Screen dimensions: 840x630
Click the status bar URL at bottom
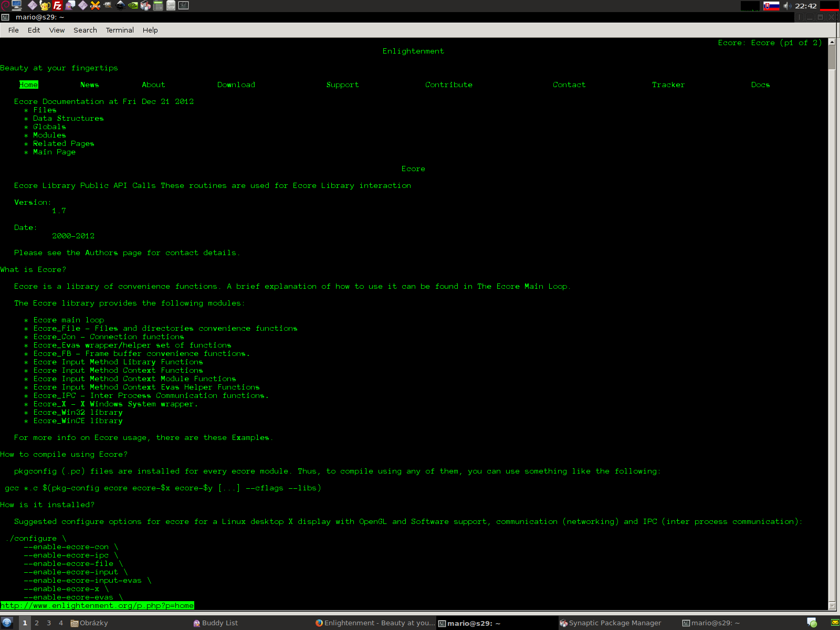pos(97,605)
